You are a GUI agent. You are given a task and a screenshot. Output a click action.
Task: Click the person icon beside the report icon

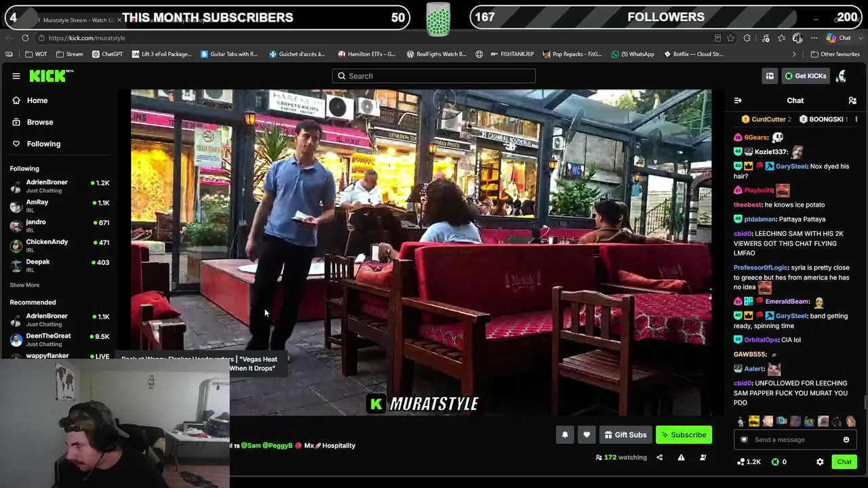[x=703, y=457]
